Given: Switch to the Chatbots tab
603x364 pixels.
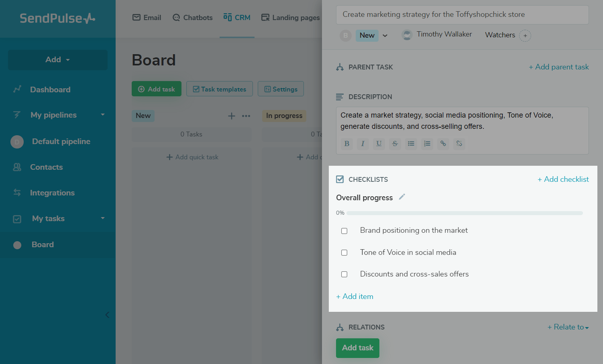Looking at the screenshot, I should pyautogui.click(x=193, y=18).
